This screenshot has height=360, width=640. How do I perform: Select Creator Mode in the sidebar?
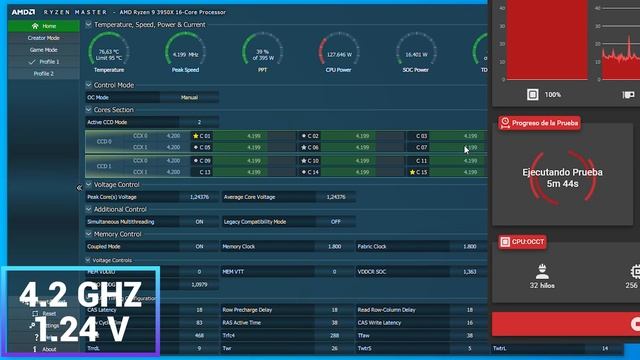(x=44, y=38)
